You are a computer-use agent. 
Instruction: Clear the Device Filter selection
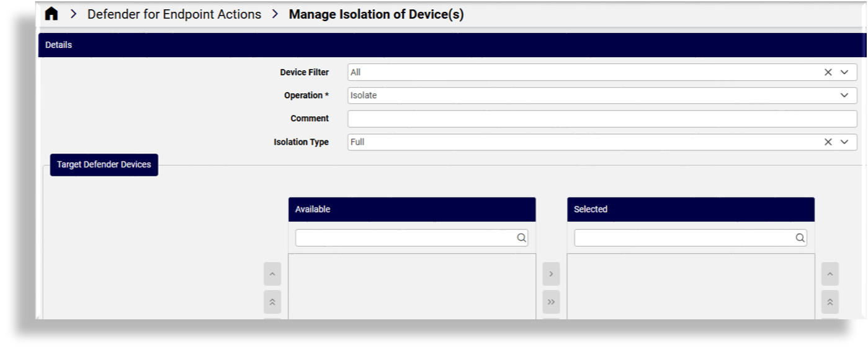[x=828, y=72]
